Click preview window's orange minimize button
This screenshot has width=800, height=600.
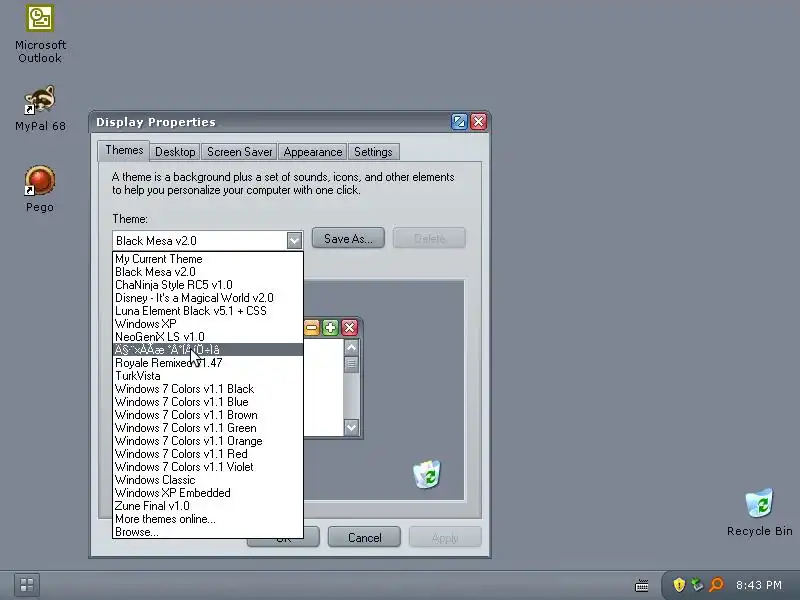coord(312,328)
